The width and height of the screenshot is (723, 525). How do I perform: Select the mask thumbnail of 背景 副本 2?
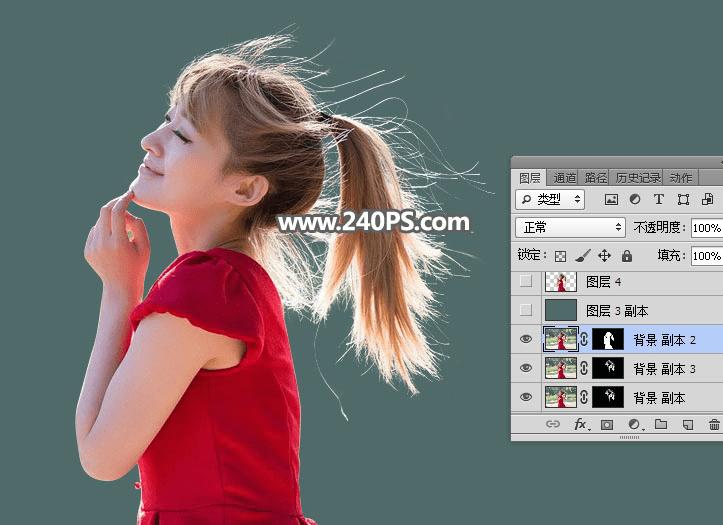(x=608, y=339)
